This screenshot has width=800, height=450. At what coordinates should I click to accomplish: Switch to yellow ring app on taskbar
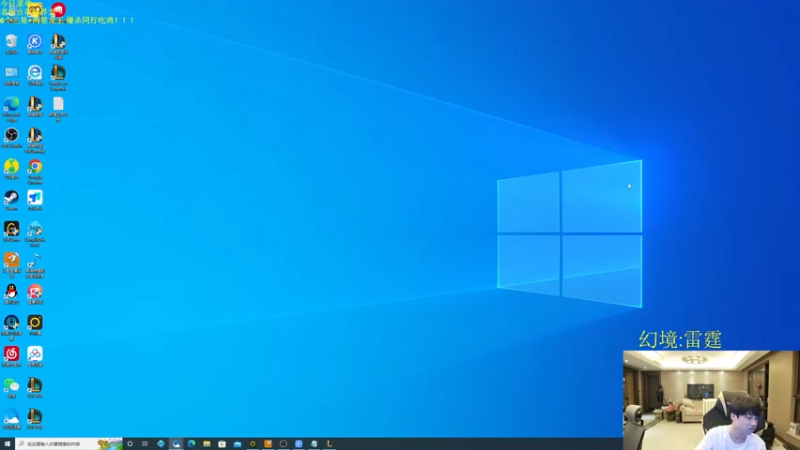tap(253, 444)
